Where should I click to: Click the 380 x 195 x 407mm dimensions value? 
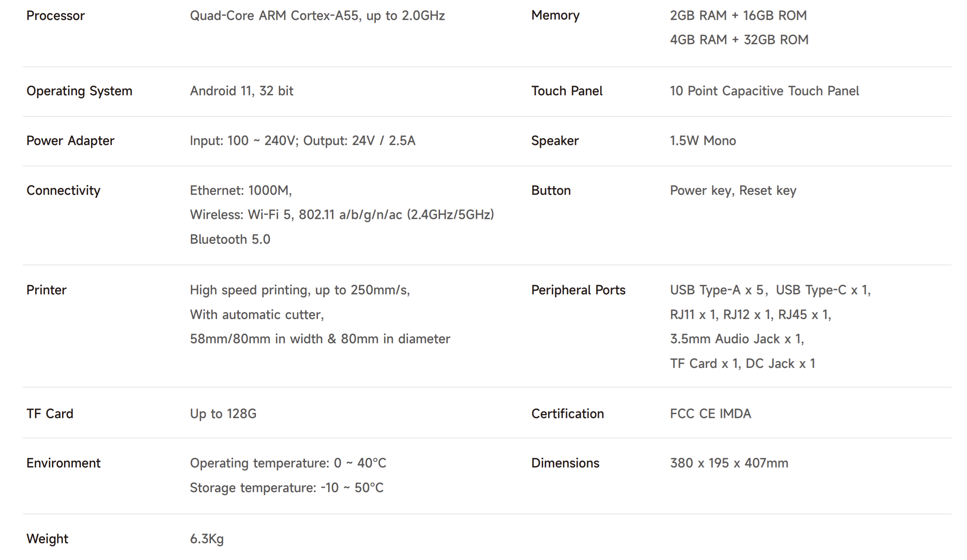pos(729,463)
